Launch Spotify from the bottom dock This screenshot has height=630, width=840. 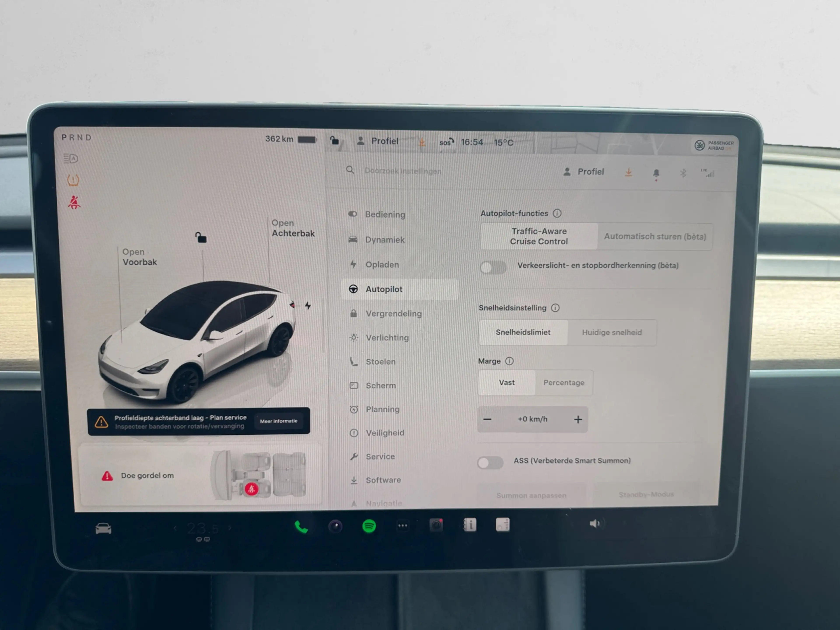pos(369,526)
